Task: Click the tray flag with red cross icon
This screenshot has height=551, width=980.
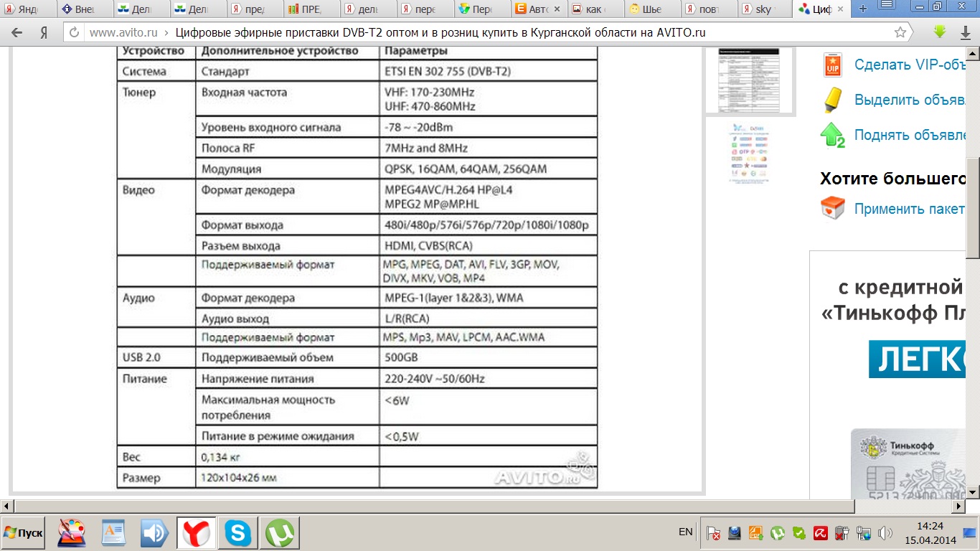Action: (713, 533)
